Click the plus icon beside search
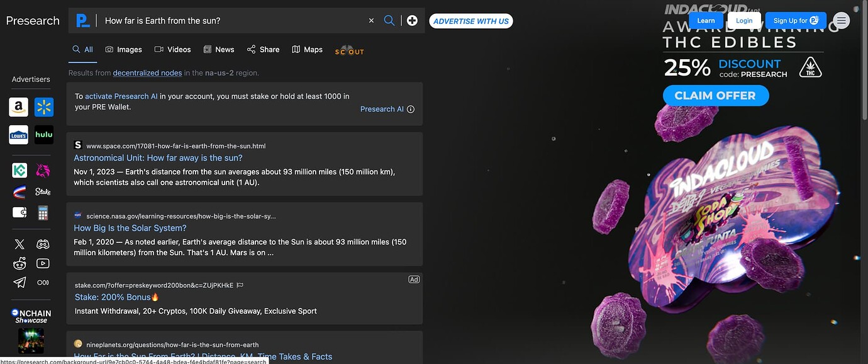Viewport: 868px width, 364px height. pos(412,21)
